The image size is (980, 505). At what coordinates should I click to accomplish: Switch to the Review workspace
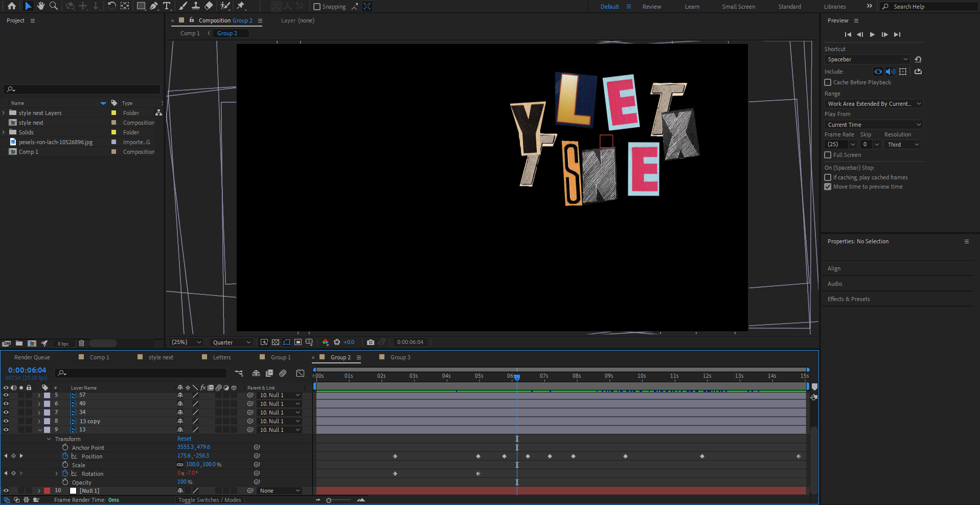pyautogui.click(x=652, y=7)
